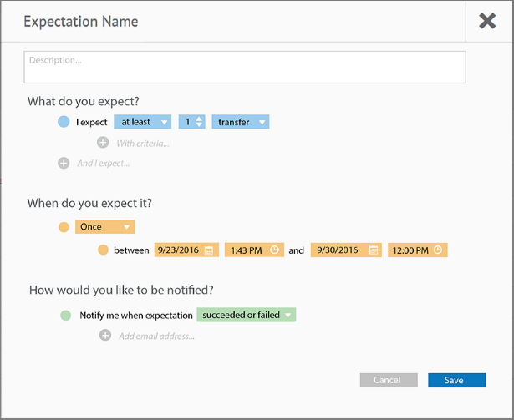
Task: Open clock picker for 12:00 PM time
Action: coord(438,250)
